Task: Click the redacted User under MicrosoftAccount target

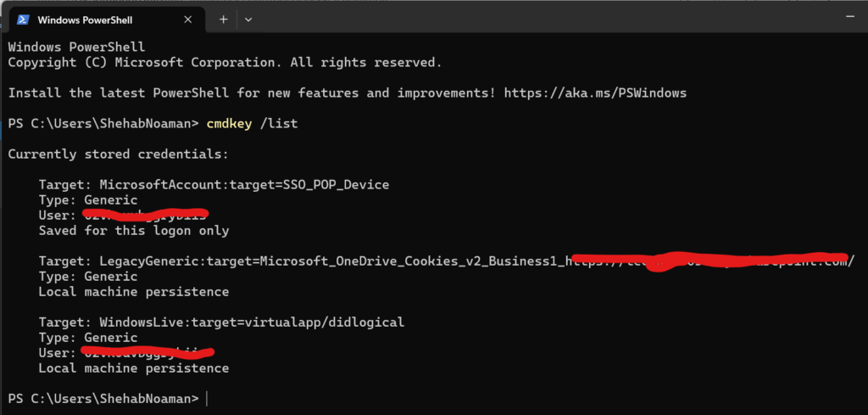Action: point(144,215)
